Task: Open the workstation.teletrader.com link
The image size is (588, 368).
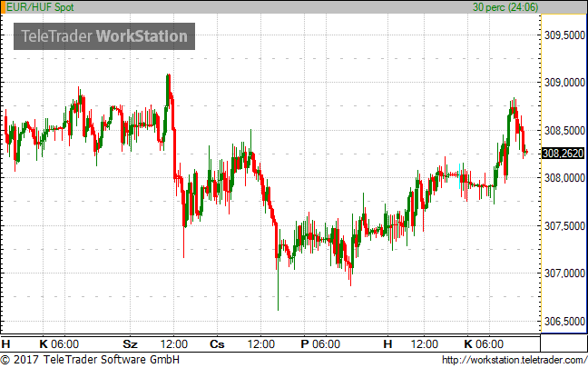Action: coord(514,360)
